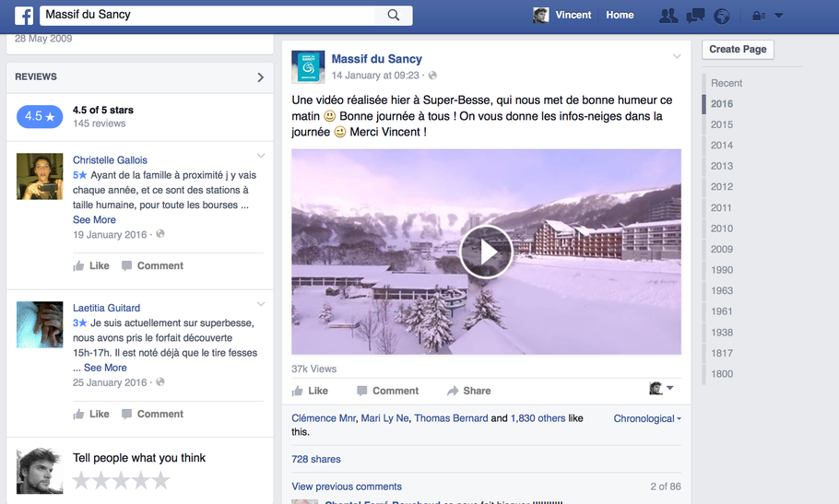The image size is (839, 504).
Task: Share the Massif du Sancy post
Action: tap(468, 391)
